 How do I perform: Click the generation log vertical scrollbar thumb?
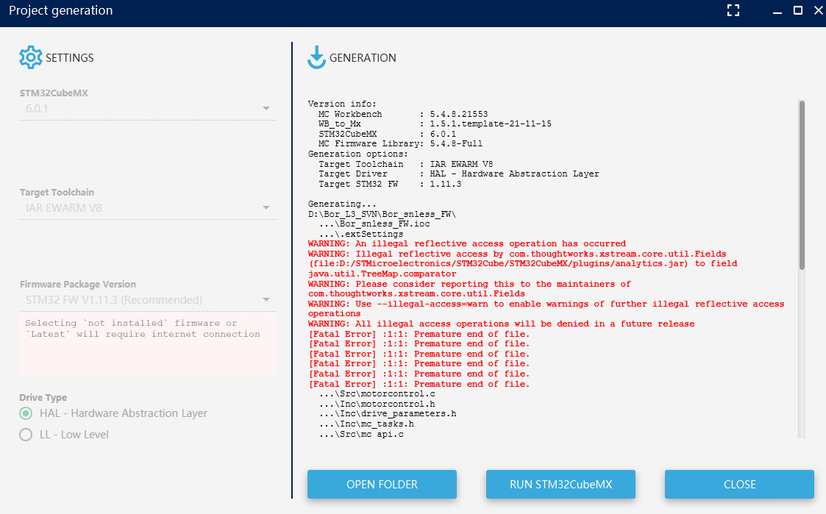tap(802, 185)
